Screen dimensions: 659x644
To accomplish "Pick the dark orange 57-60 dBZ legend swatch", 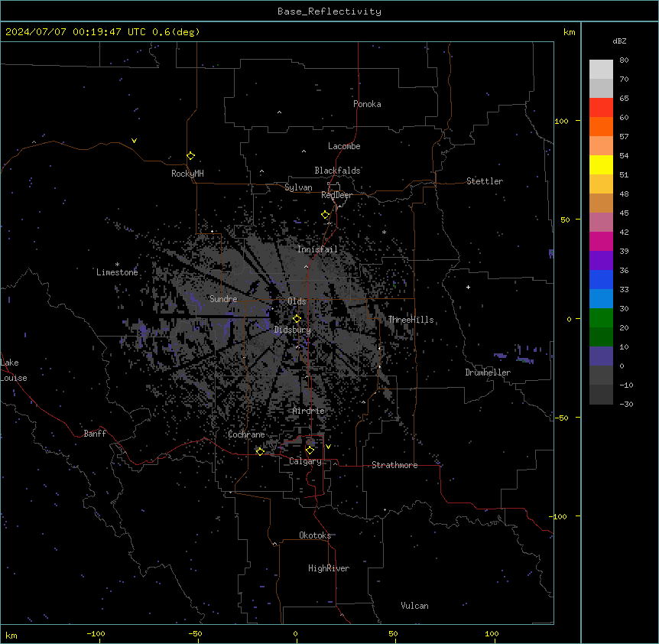I will coord(601,126).
